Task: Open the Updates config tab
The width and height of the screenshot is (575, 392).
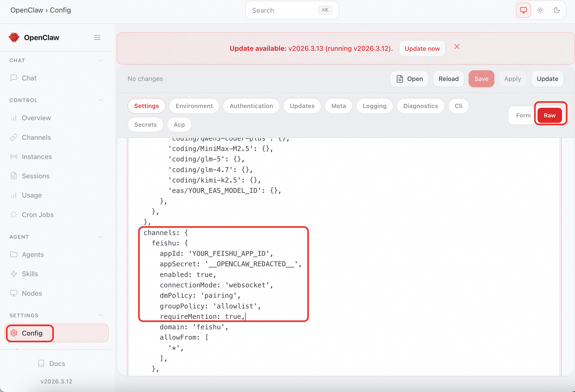Action: click(x=302, y=106)
